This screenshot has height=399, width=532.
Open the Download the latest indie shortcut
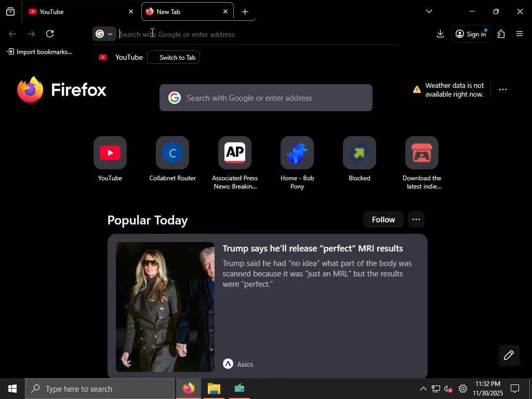(422, 153)
